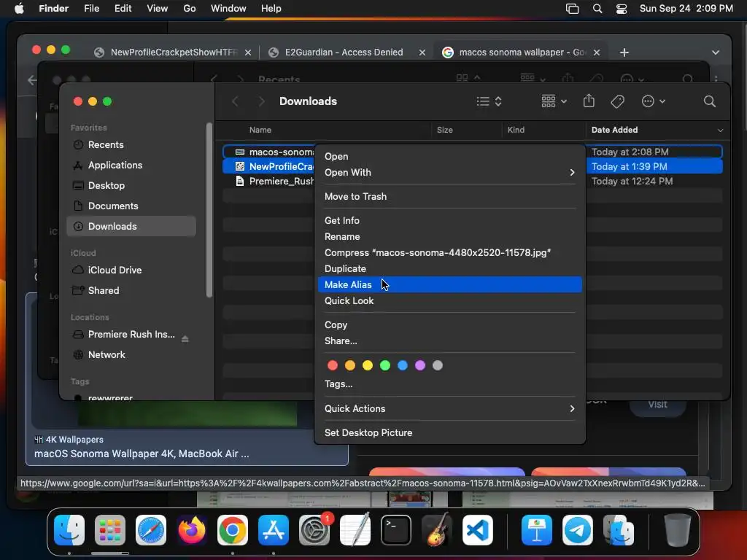Choose Open in the context menu
This screenshot has height=560, width=747.
[449, 156]
